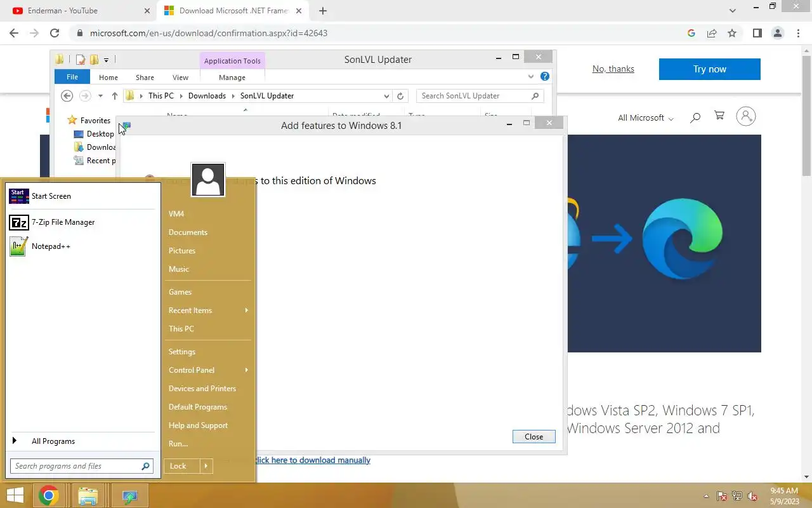Open Settings from start menu
This screenshot has width=812, height=508.
click(x=182, y=352)
